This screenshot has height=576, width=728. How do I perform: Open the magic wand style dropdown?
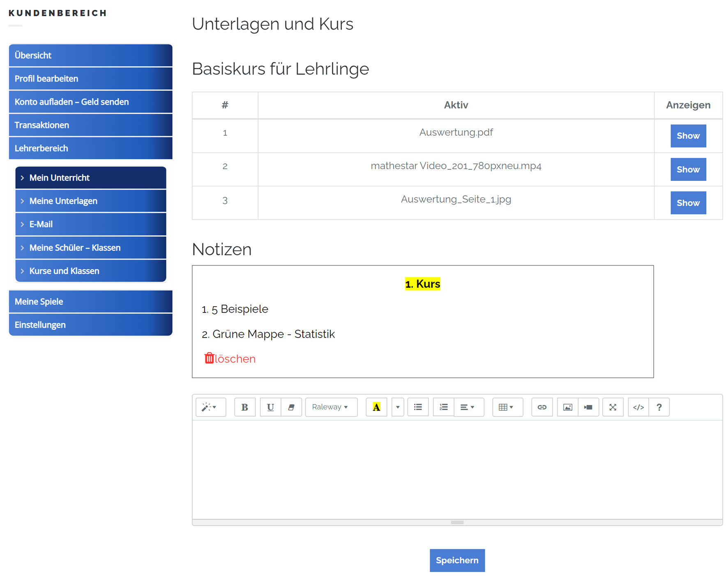click(210, 407)
